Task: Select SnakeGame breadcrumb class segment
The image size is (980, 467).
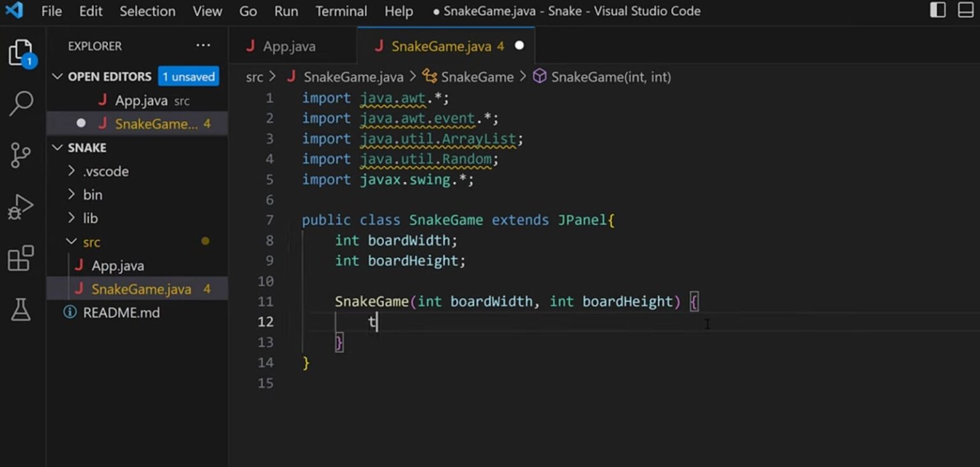Action: (477, 77)
